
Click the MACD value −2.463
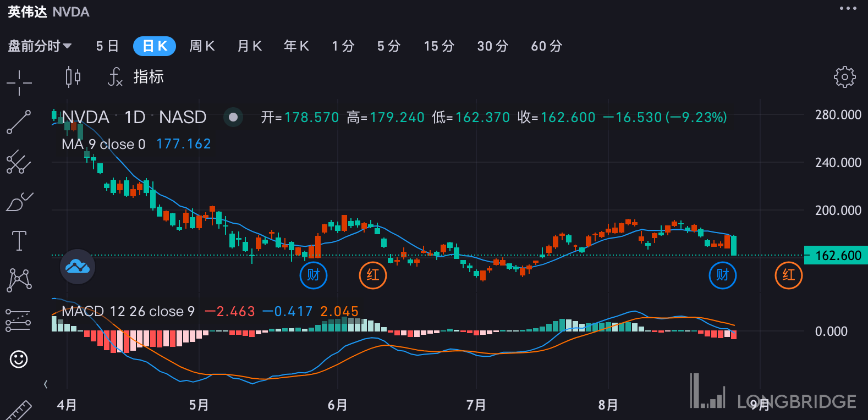(230, 312)
